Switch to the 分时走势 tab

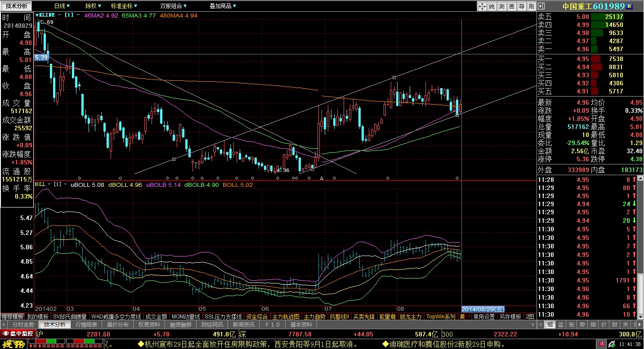tap(23, 324)
